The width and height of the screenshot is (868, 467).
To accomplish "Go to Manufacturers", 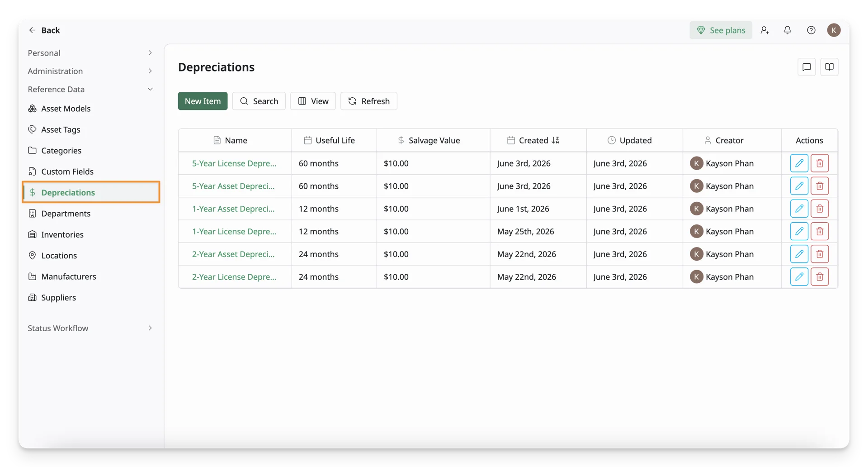I will click(90, 276).
